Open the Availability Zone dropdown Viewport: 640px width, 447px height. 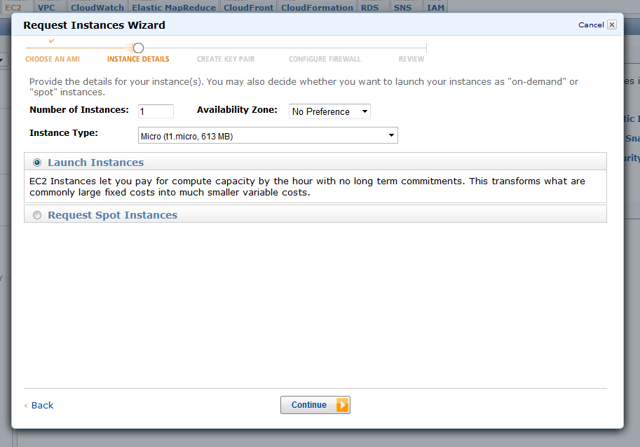[330, 111]
